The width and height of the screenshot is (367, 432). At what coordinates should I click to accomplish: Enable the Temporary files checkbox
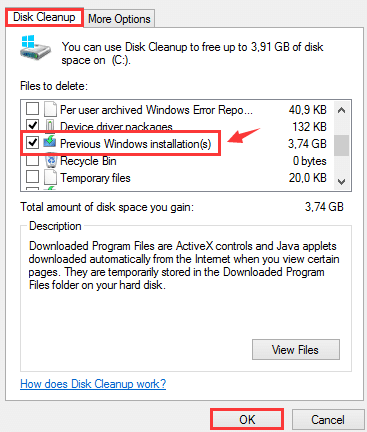[32, 177]
